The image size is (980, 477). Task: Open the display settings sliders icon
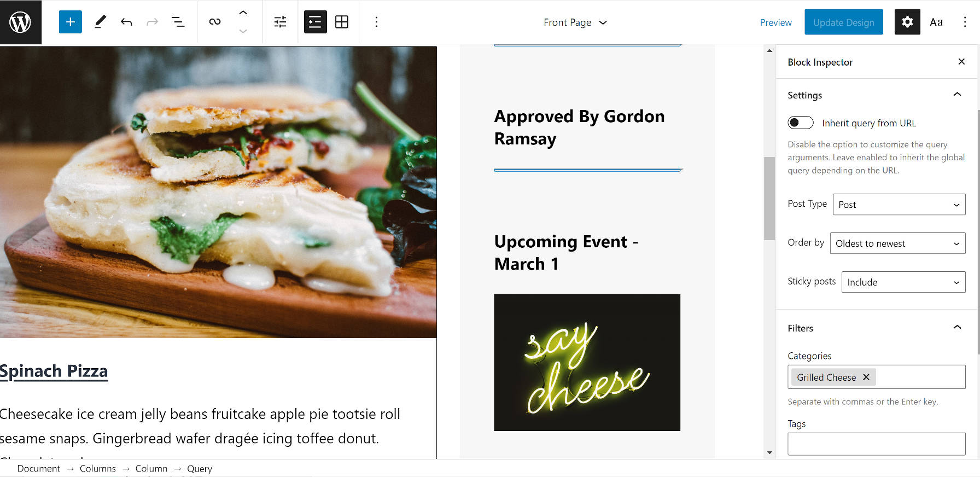click(x=280, y=22)
